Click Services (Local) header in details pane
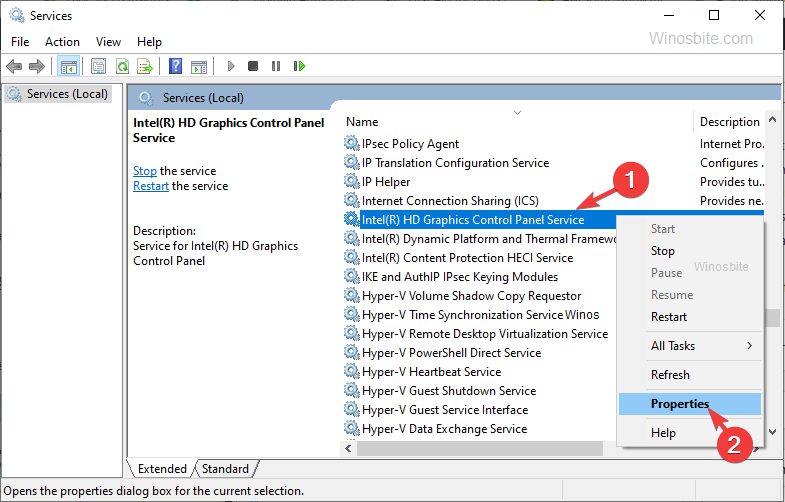785x502 pixels. pyautogui.click(x=203, y=98)
